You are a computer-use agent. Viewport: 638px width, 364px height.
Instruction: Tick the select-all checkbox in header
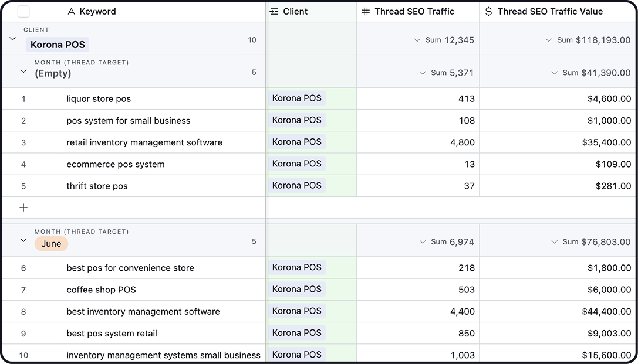tap(23, 12)
